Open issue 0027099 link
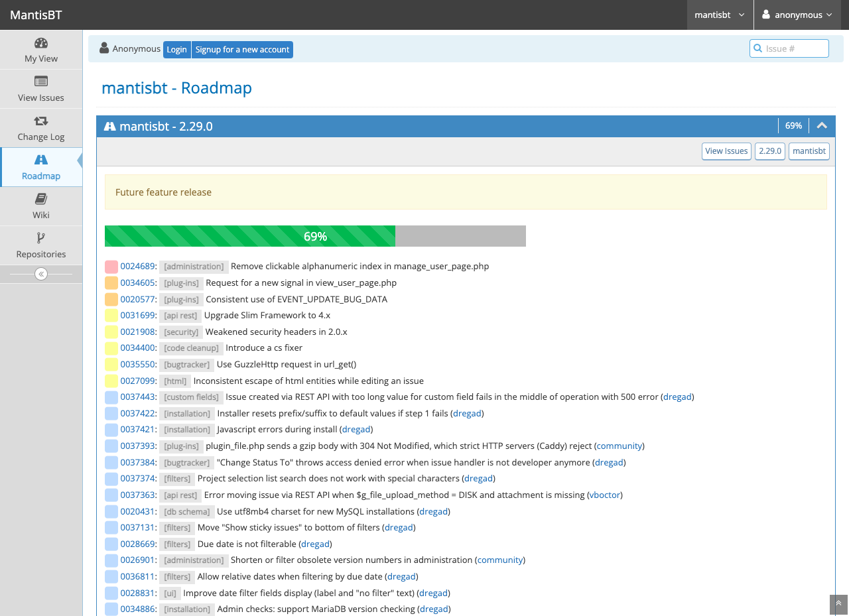849x616 pixels. (x=137, y=381)
